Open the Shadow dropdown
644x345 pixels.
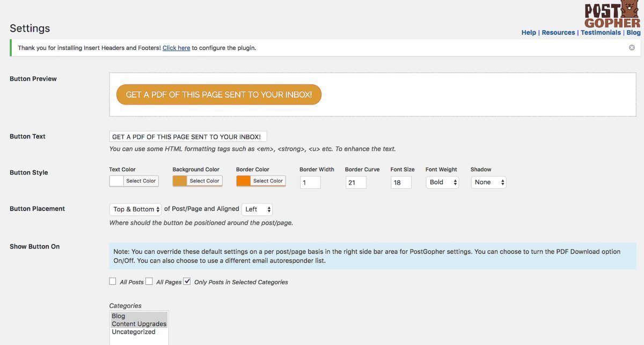click(x=488, y=182)
